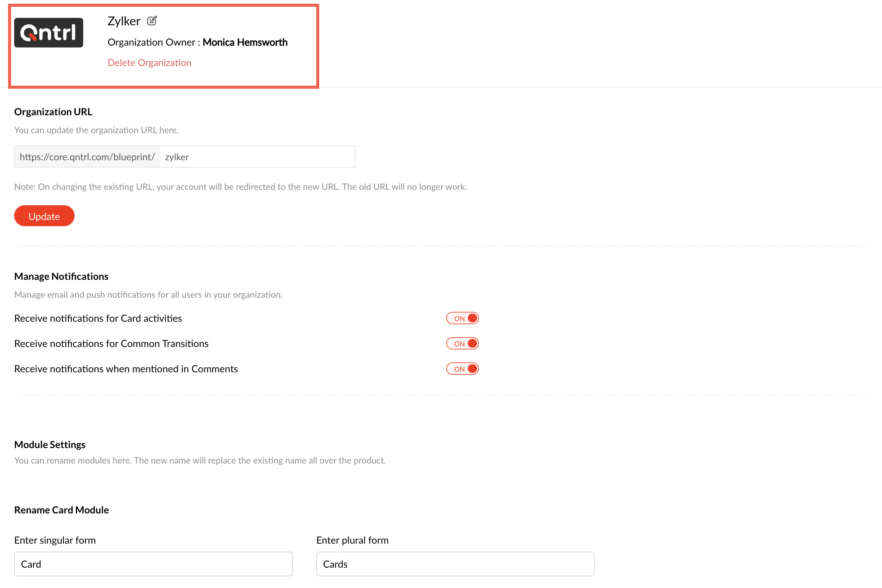The image size is (882, 588).
Task: Focus the organization URL field containing zylker
Action: (257, 157)
